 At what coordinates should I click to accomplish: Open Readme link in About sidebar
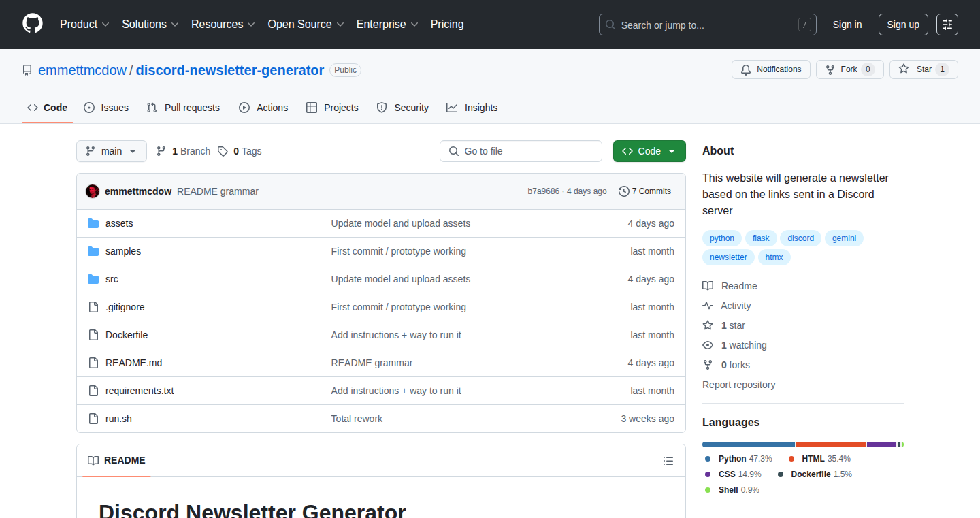730,286
